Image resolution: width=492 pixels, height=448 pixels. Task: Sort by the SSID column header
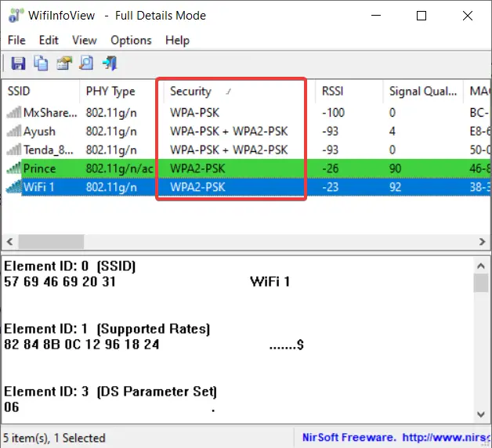(41, 92)
